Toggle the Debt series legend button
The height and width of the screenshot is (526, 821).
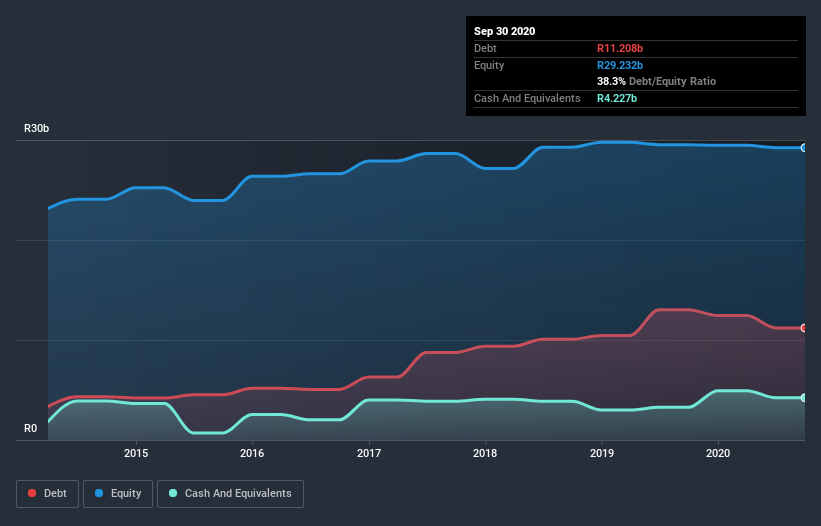[x=47, y=494]
